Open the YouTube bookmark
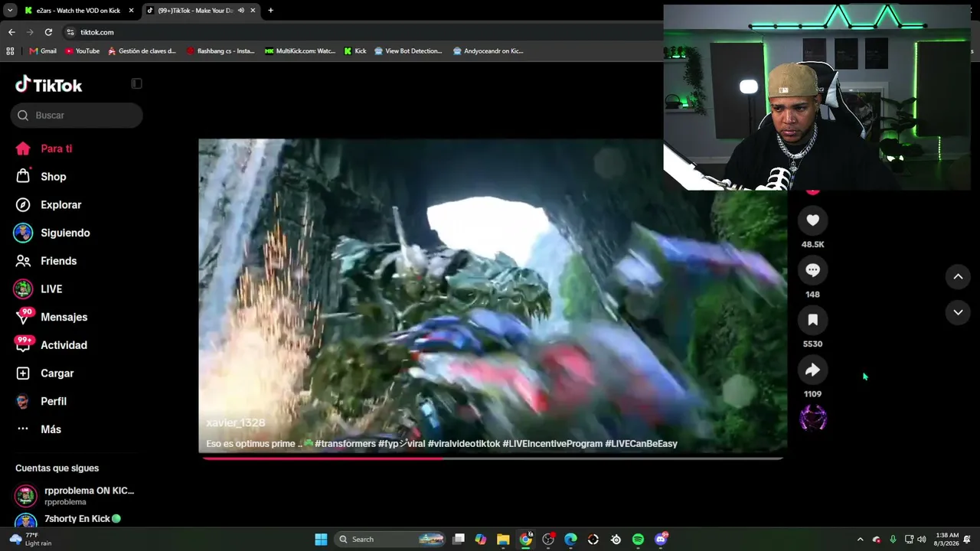 coord(83,51)
